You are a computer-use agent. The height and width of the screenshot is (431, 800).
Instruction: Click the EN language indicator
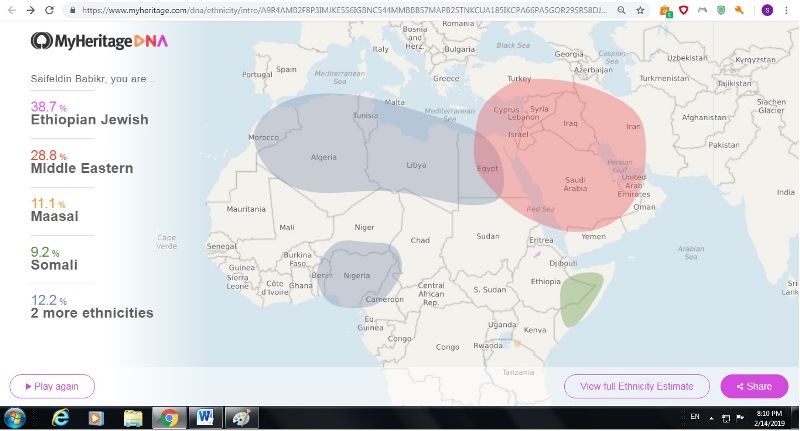(x=695, y=417)
